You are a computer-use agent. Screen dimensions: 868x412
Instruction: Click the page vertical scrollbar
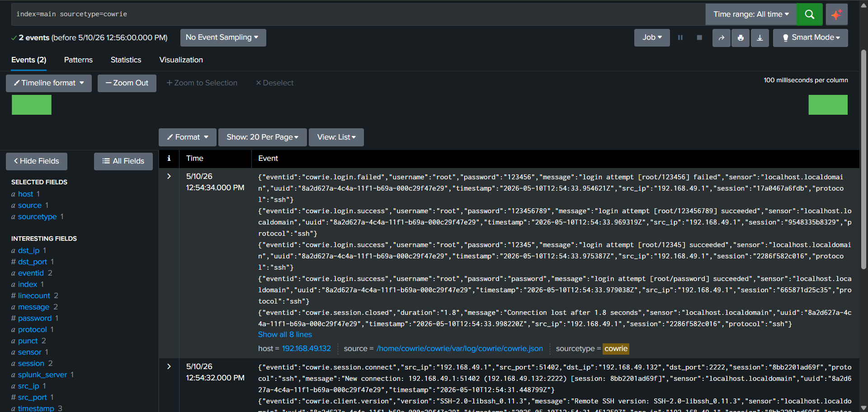click(x=863, y=159)
